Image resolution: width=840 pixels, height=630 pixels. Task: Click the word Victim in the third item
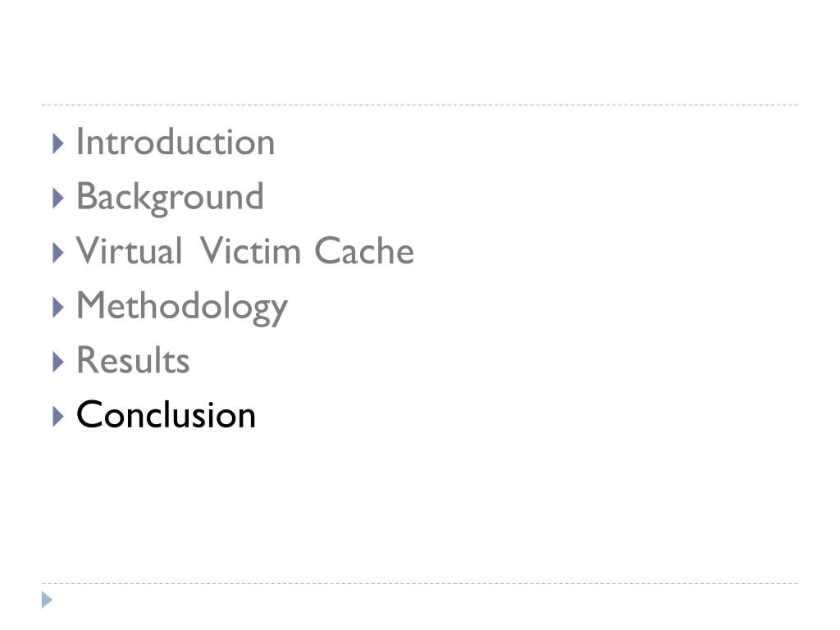pyautogui.click(x=250, y=251)
